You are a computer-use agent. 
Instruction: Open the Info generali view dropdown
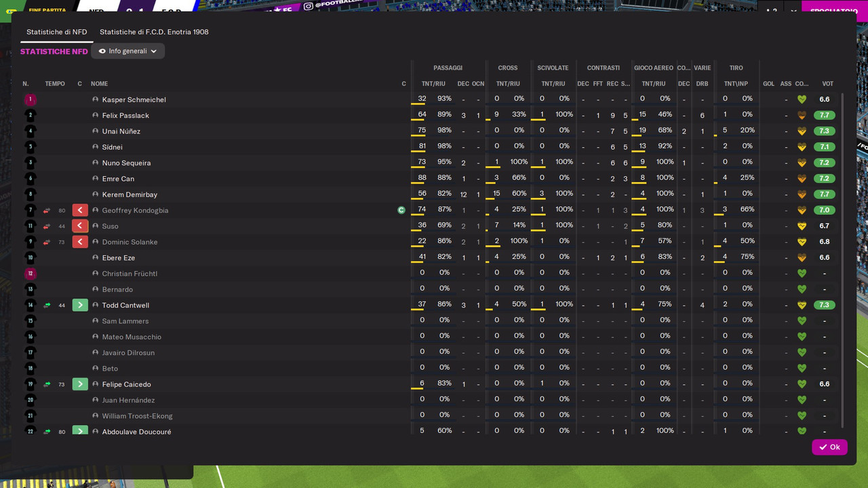point(128,51)
